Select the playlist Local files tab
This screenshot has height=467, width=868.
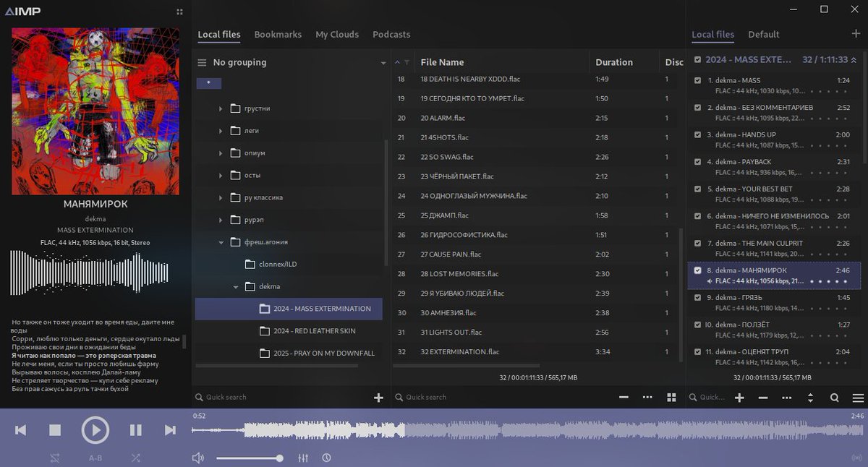tap(713, 34)
